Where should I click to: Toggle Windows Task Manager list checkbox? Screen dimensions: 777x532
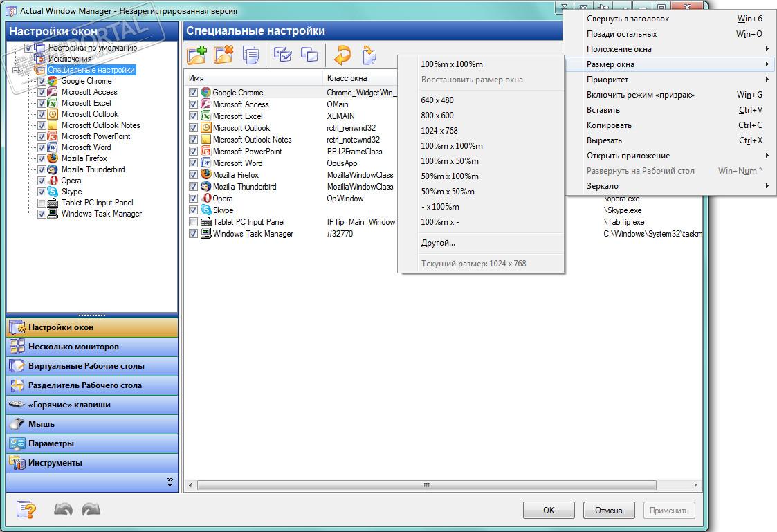pos(193,234)
